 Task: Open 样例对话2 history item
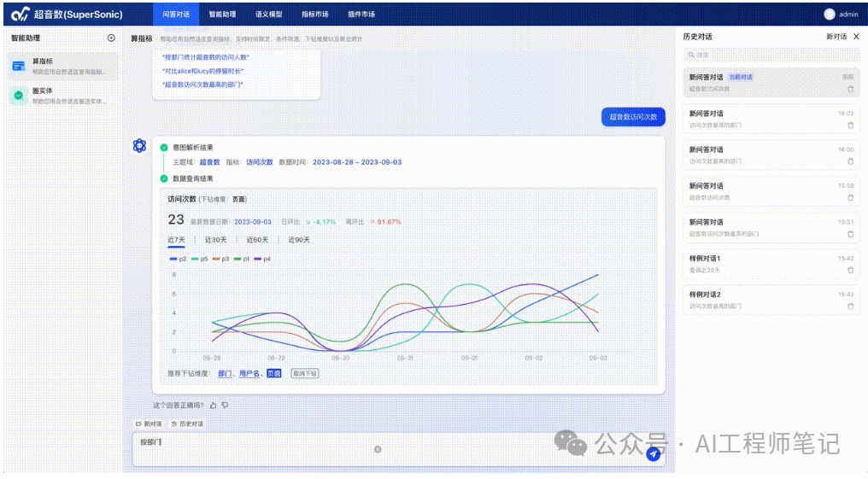click(x=771, y=301)
